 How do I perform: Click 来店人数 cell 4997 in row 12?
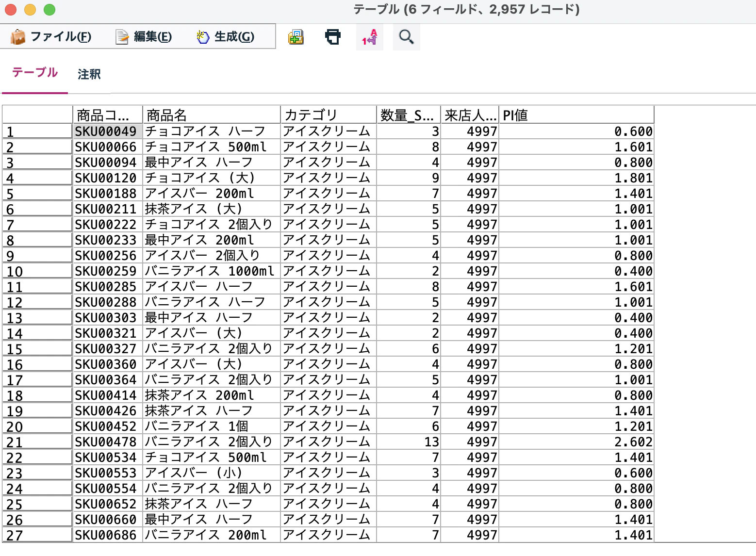click(470, 302)
